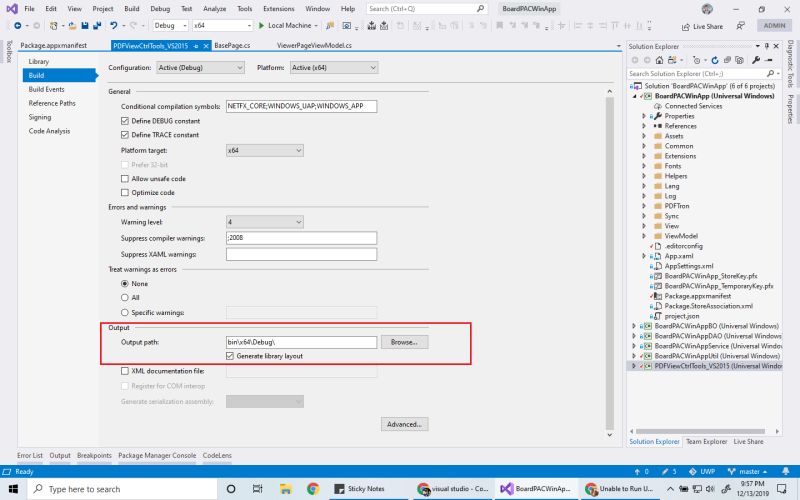Click the Find in Files toolbar icon
The height and width of the screenshot is (500, 800).
[x=330, y=26]
